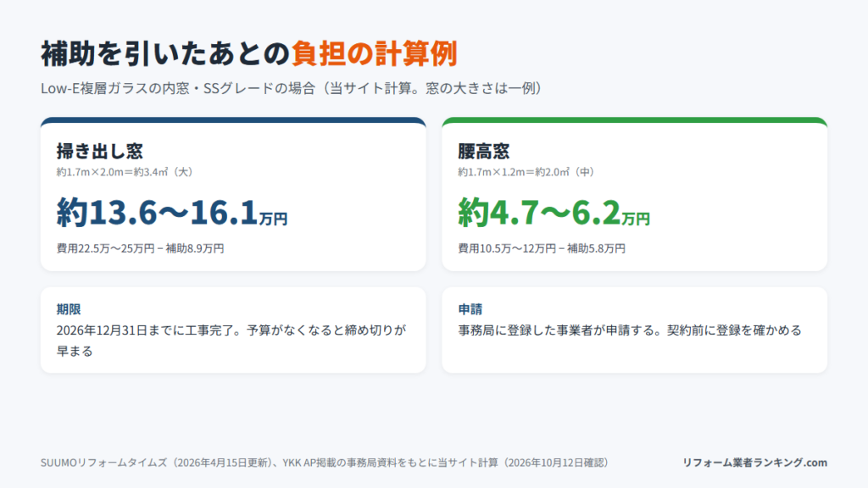Select the 腰高窓 card heading
This screenshot has width=868, height=488.
point(483,151)
